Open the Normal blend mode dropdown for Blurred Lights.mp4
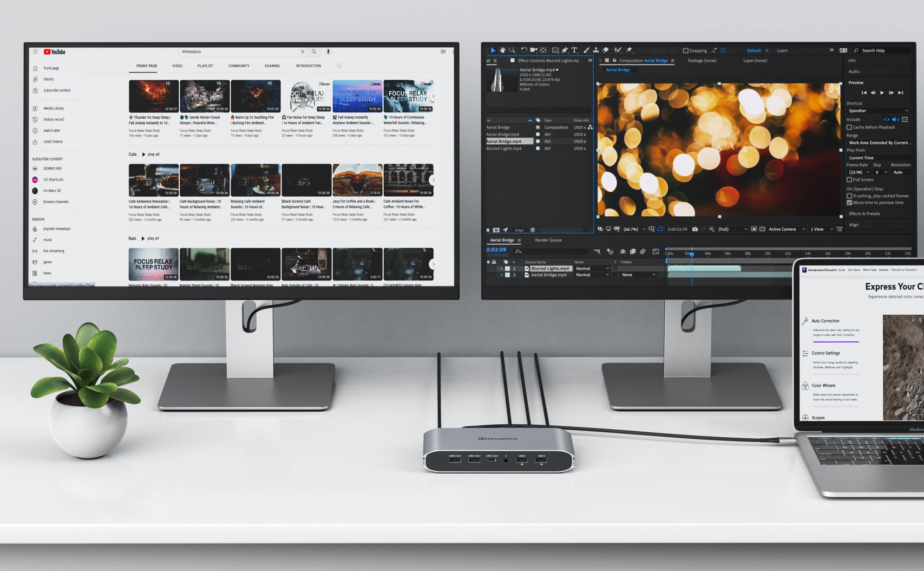The height and width of the screenshot is (571, 924). click(592, 268)
